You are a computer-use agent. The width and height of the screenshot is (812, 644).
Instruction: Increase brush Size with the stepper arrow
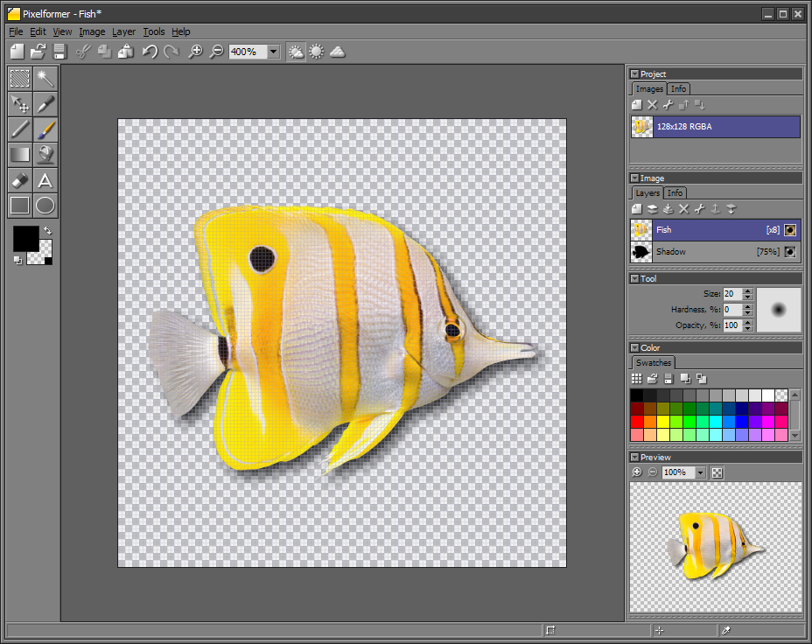[x=747, y=290]
